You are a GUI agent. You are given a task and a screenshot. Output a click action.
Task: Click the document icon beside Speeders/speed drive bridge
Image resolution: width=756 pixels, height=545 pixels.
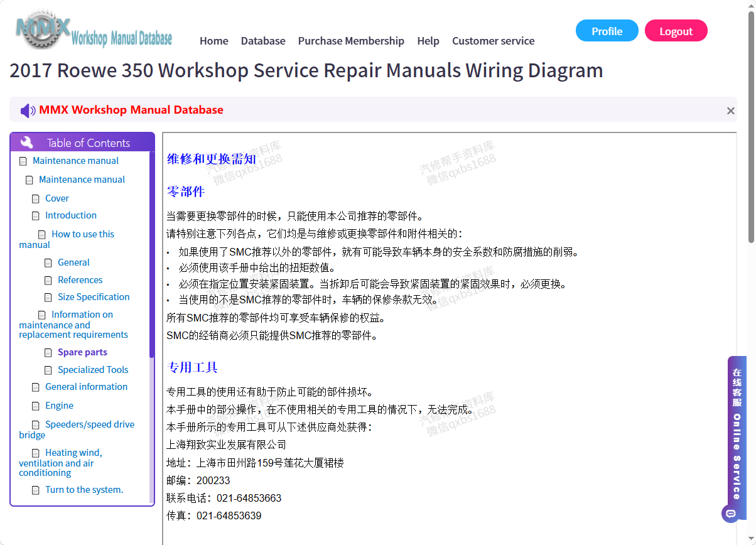[x=36, y=425]
